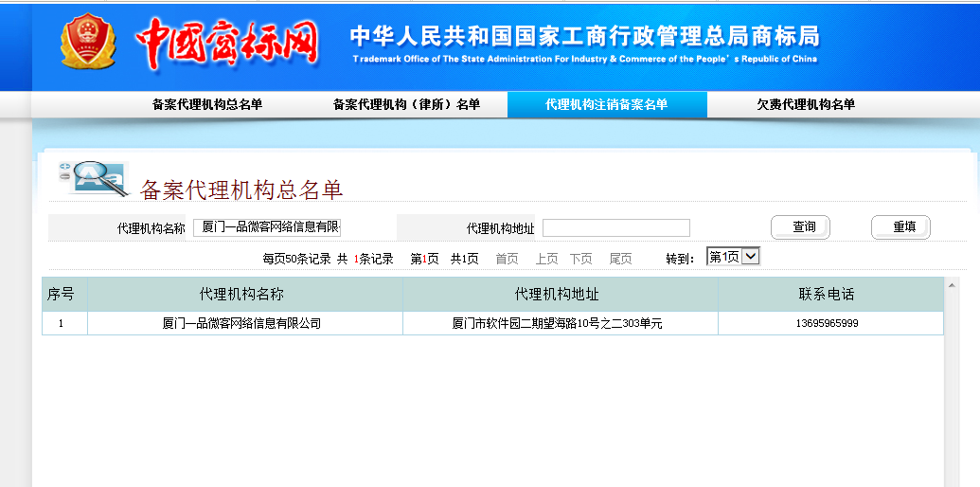The height and width of the screenshot is (487, 980).
Task: Click the national emblem badge logo
Action: pos(88,42)
